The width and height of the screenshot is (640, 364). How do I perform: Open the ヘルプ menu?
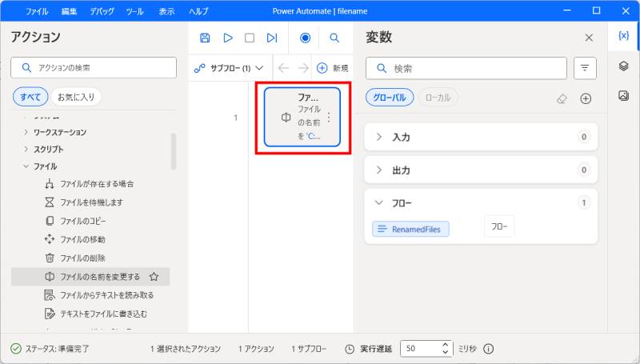[x=198, y=11]
